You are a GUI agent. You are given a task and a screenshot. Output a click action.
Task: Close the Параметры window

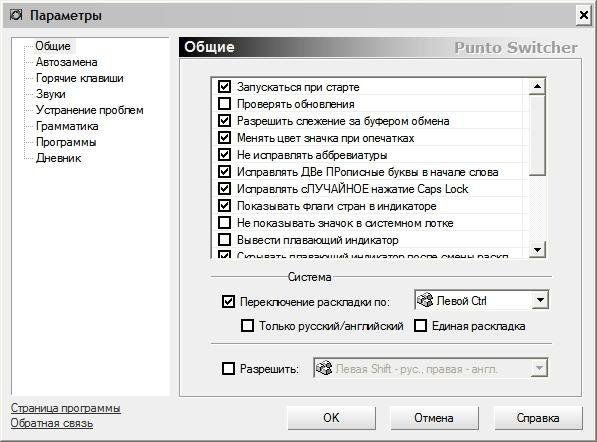[x=584, y=16]
